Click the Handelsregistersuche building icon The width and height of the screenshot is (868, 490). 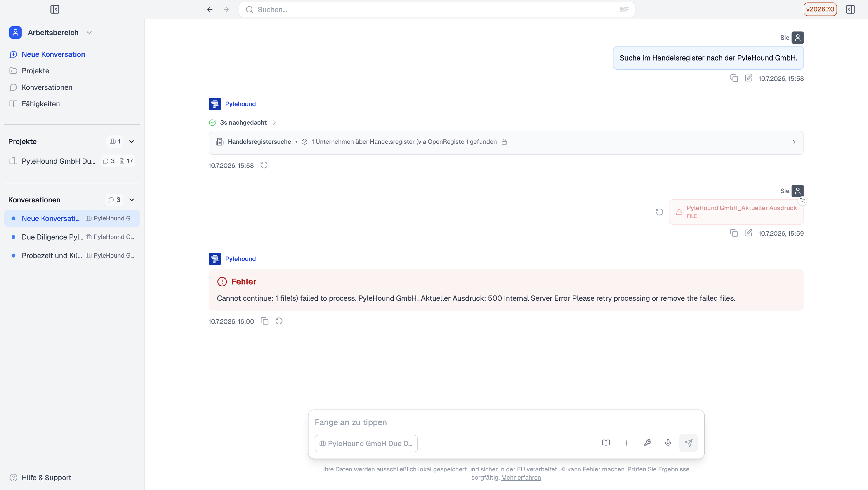[219, 142]
